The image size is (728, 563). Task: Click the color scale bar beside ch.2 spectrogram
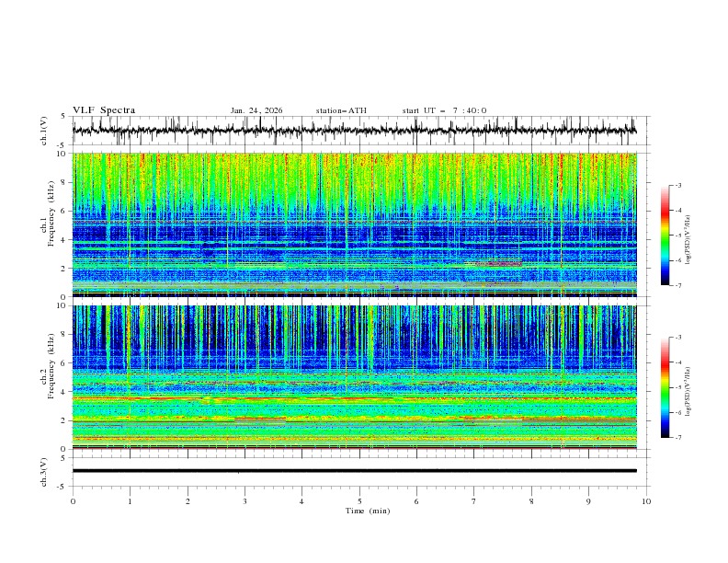point(665,387)
